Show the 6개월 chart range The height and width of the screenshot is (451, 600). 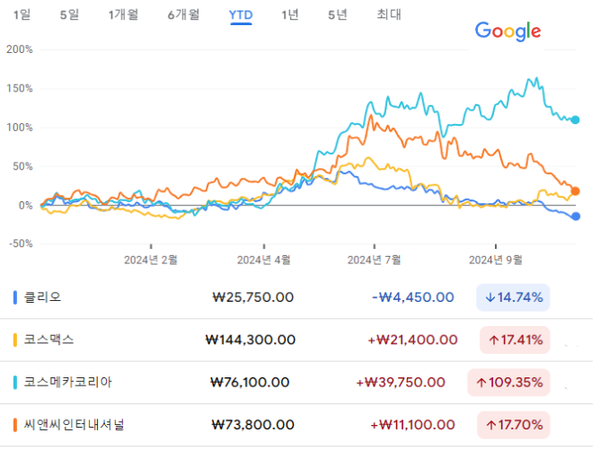click(183, 14)
